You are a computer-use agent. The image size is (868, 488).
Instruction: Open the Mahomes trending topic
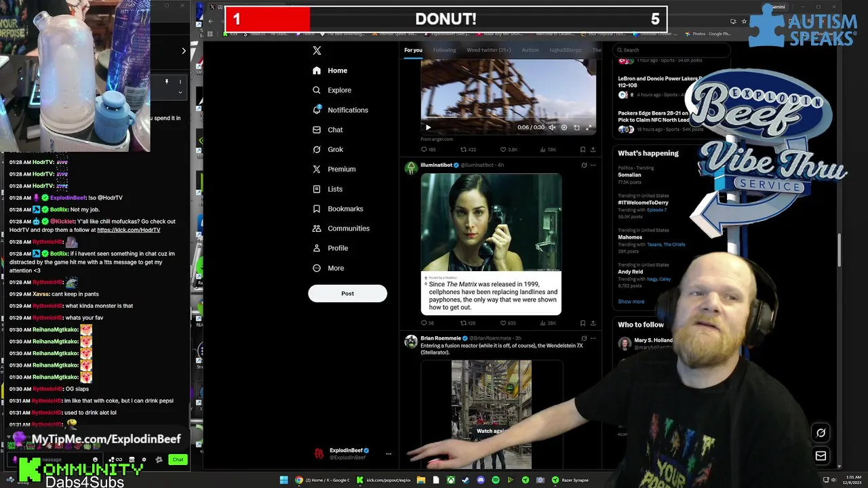(x=630, y=237)
